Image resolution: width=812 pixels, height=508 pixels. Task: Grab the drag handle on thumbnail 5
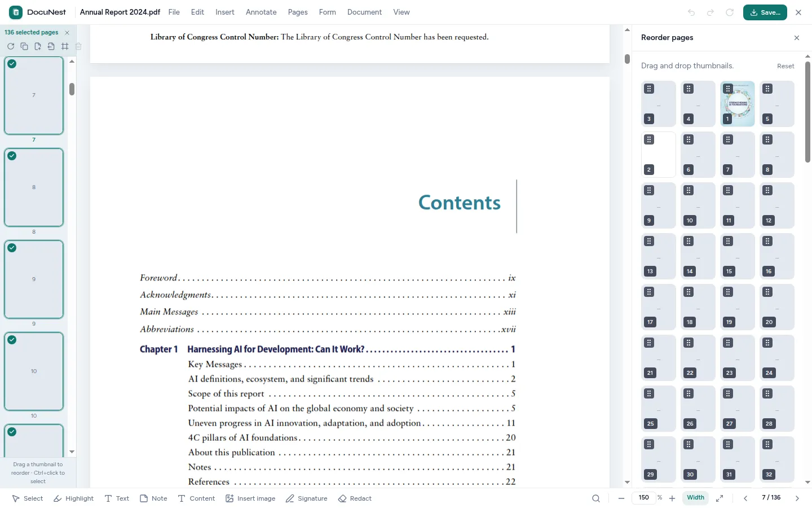click(x=767, y=89)
